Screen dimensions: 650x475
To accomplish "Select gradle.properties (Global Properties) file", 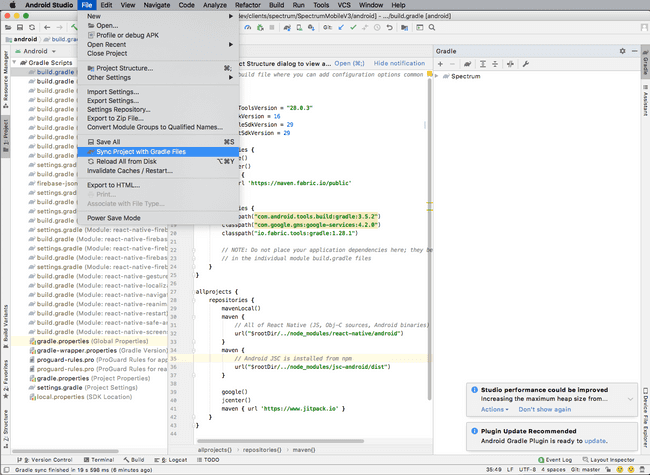I will pos(90,341).
